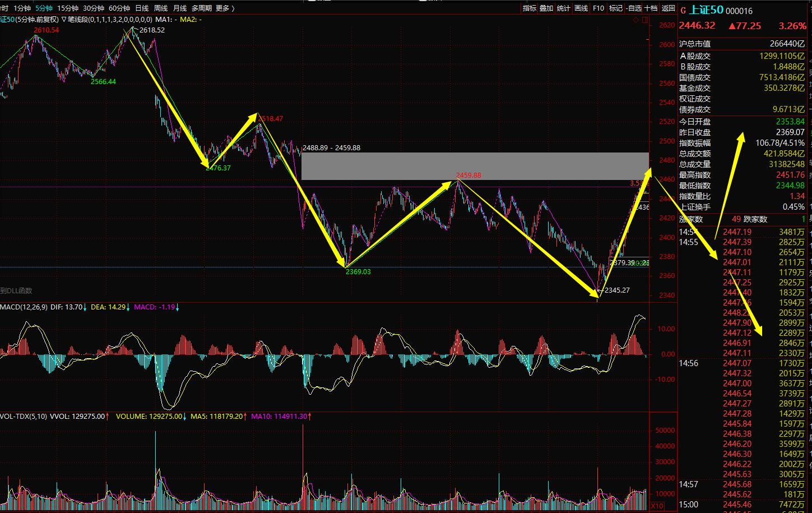Viewport: 812px width, 513px height.
Task: Open the F10 info page
Action: click(x=598, y=8)
